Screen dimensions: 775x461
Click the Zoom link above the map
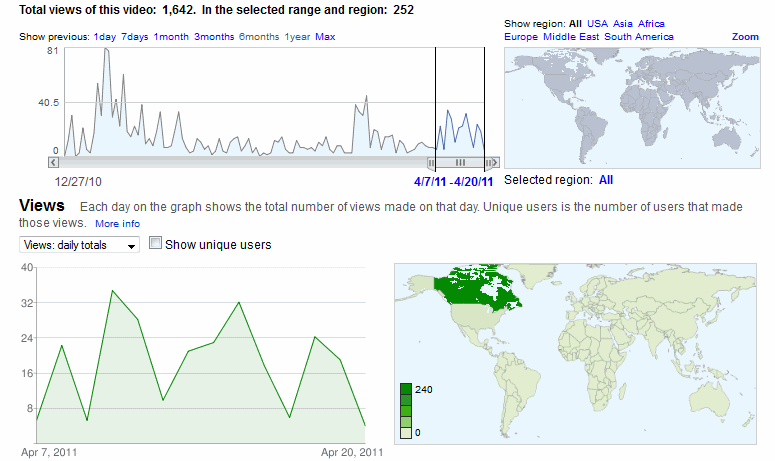coord(745,37)
